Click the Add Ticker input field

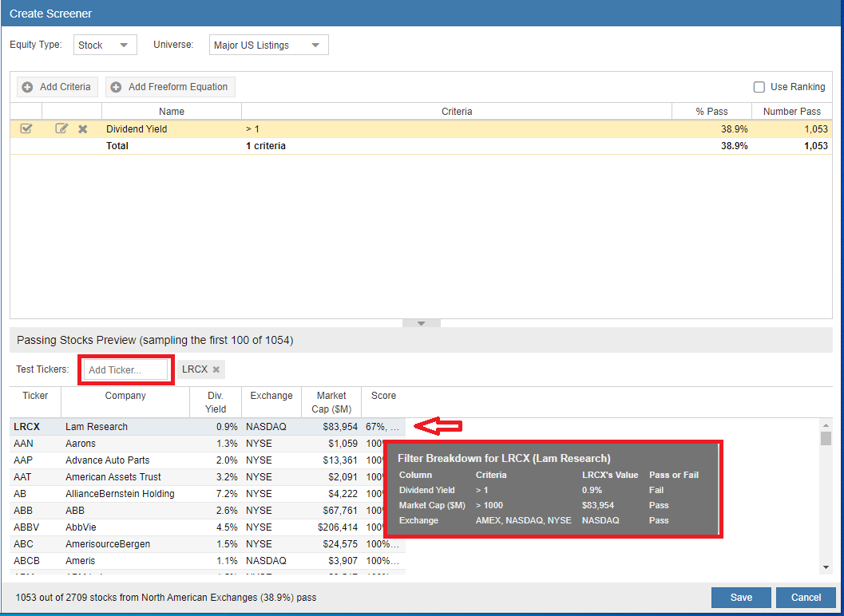point(126,369)
